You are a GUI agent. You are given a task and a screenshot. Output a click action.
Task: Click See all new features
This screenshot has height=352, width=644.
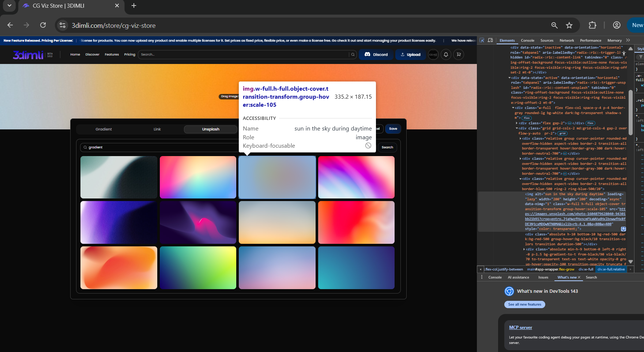tap(525, 304)
